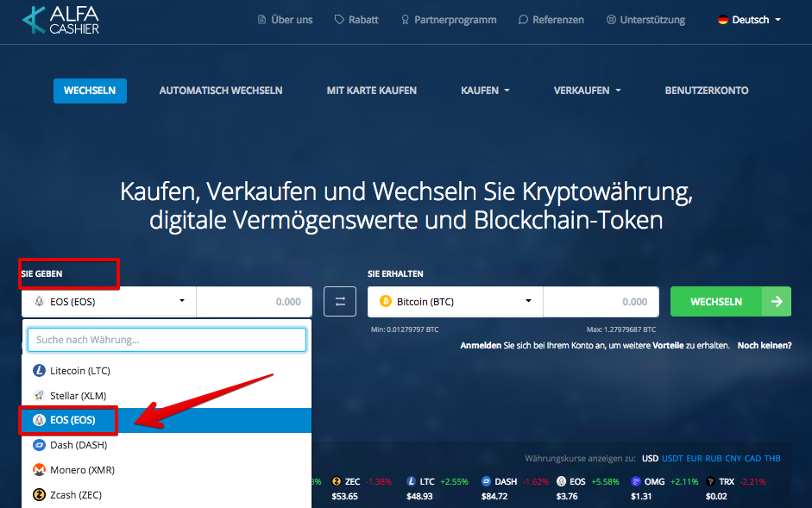Show exchange rates in CNY
The height and width of the screenshot is (508, 812).
[733, 458]
